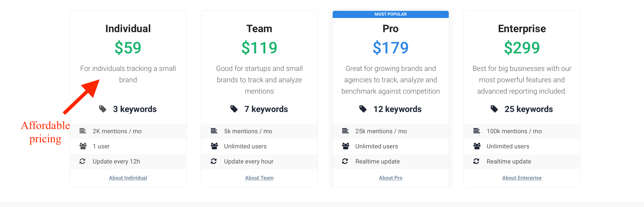644x207 pixels.
Task: Click the lines icon beside 5k mentions
Action: 214,131
